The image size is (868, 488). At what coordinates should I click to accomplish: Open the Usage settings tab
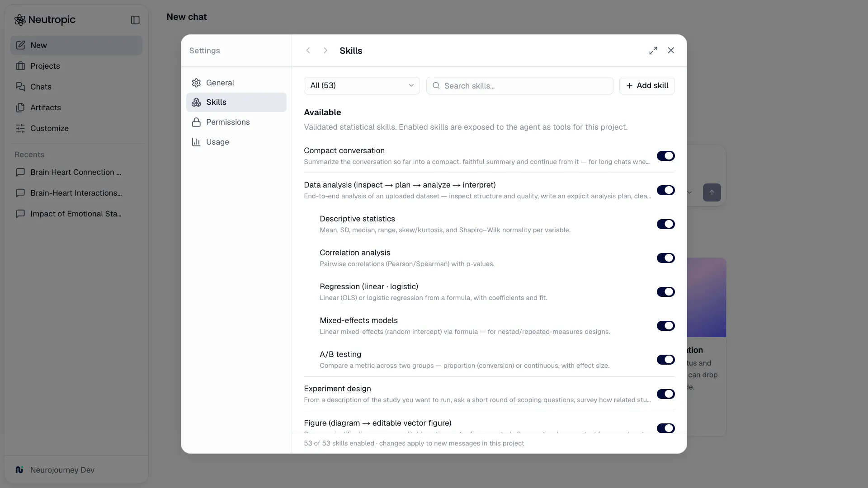[236, 142]
